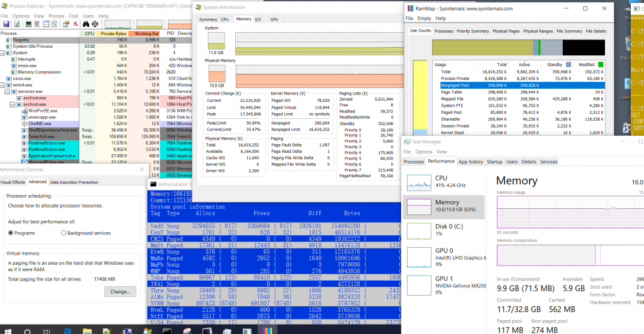Switch to Command Prompt taskbar icon
Image resolution: width=644 pixels, height=334 pixels.
click(x=167, y=331)
